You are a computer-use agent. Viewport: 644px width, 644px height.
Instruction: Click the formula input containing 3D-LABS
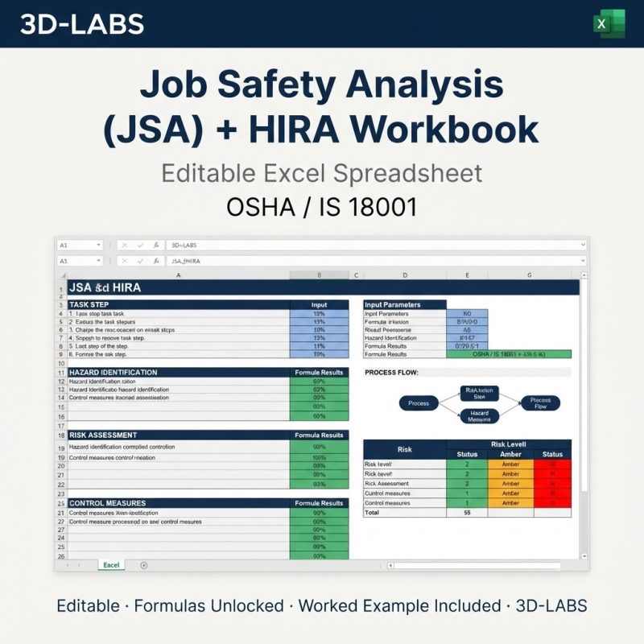pos(376,246)
